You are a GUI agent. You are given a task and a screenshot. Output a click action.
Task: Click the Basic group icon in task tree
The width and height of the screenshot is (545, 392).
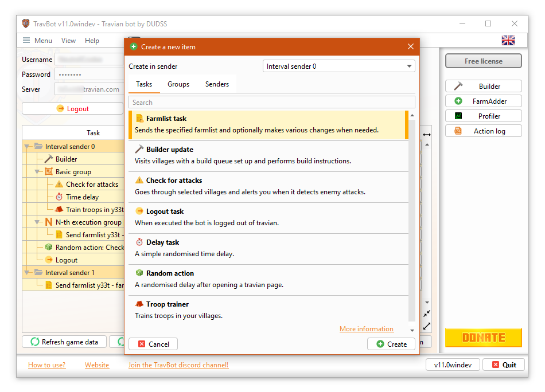(x=49, y=171)
